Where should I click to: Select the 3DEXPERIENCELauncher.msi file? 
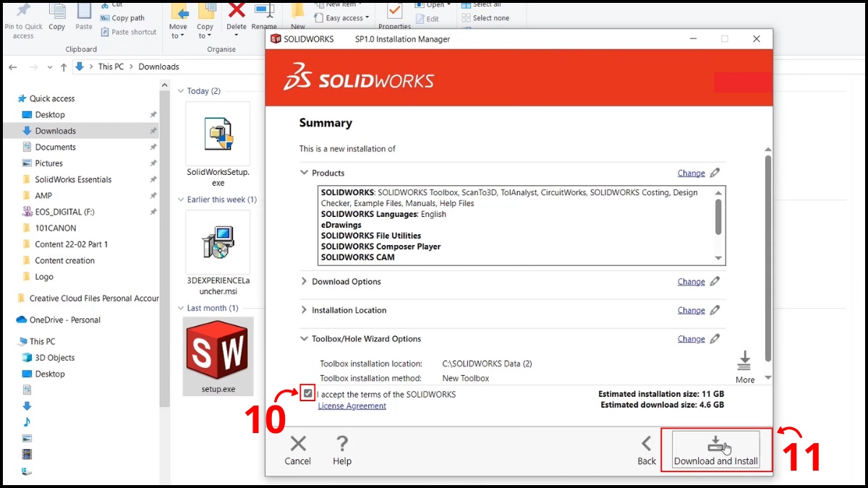[218, 253]
